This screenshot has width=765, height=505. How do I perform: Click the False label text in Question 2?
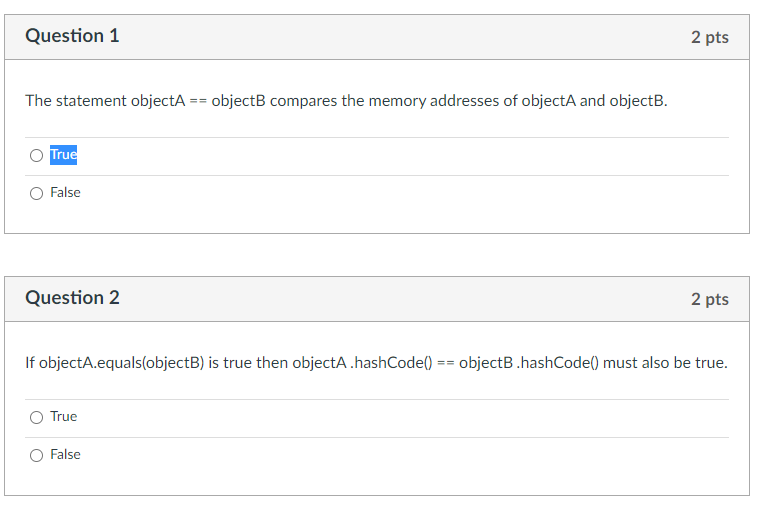pyautogui.click(x=65, y=455)
